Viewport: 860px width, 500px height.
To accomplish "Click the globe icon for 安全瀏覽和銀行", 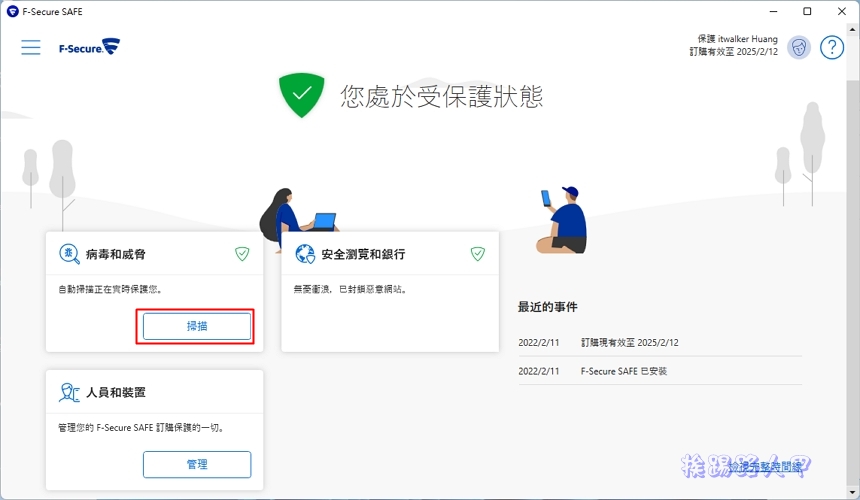I will [305, 254].
